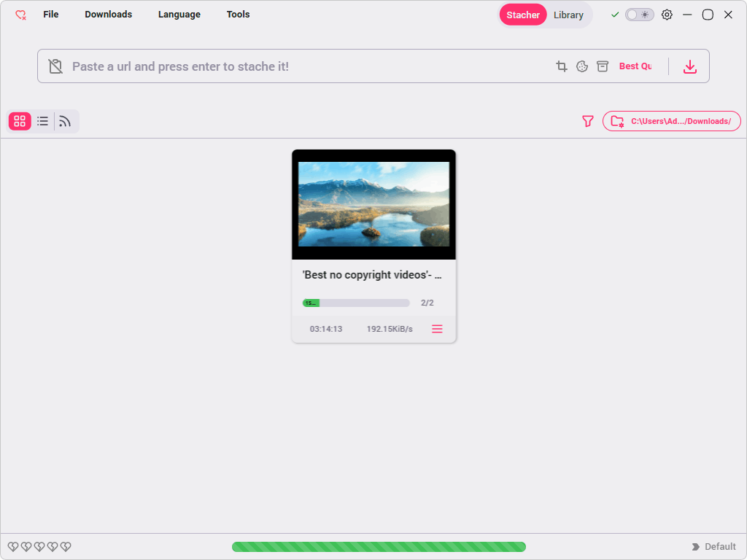Click the download arrow button
Image resolution: width=747 pixels, height=560 pixels.
click(689, 66)
